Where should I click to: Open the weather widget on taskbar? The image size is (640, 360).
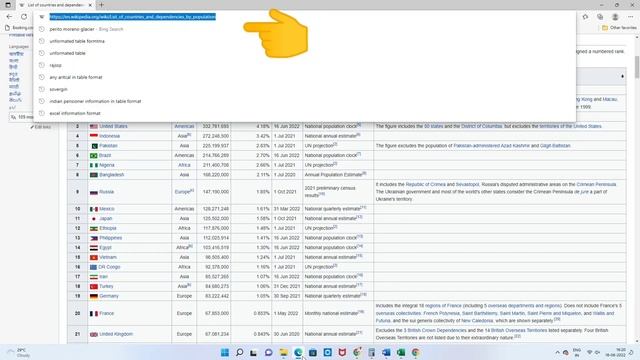point(19,353)
